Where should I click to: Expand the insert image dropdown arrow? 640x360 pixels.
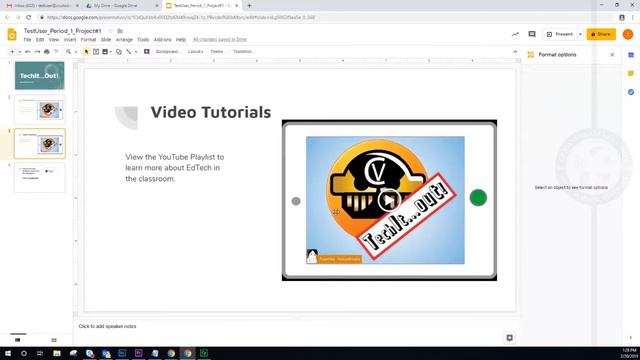click(111, 52)
